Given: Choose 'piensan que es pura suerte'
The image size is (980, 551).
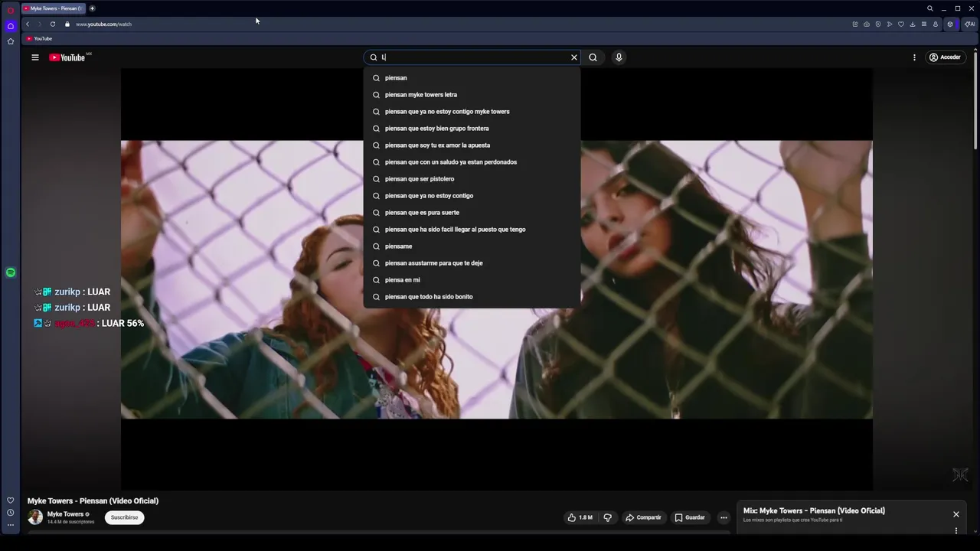Looking at the screenshot, I should tap(472, 213).
